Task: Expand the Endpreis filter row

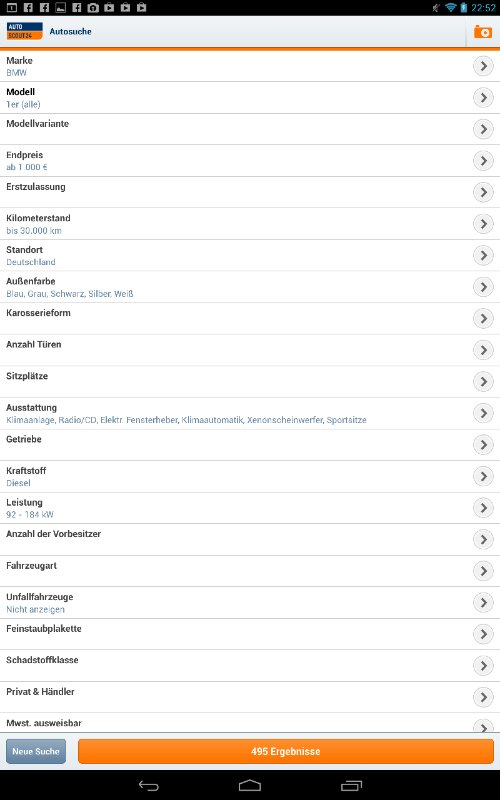Action: (x=250, y=161)
